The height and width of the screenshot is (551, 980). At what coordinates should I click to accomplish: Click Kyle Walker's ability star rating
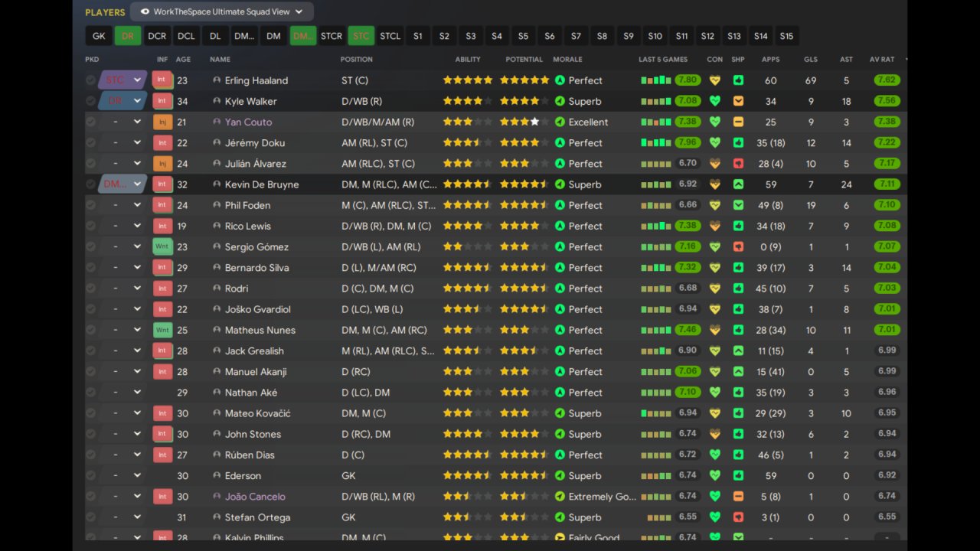click(x=468, y=101)
